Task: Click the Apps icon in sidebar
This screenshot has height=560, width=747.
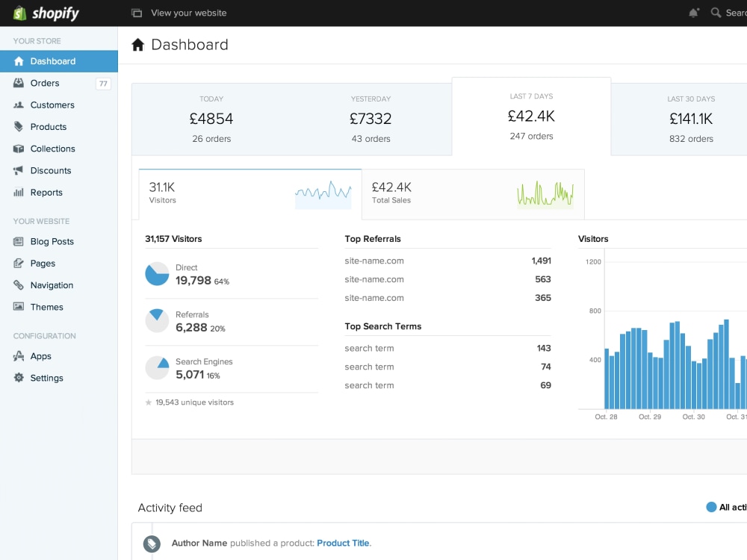Action: click(19, 356)
